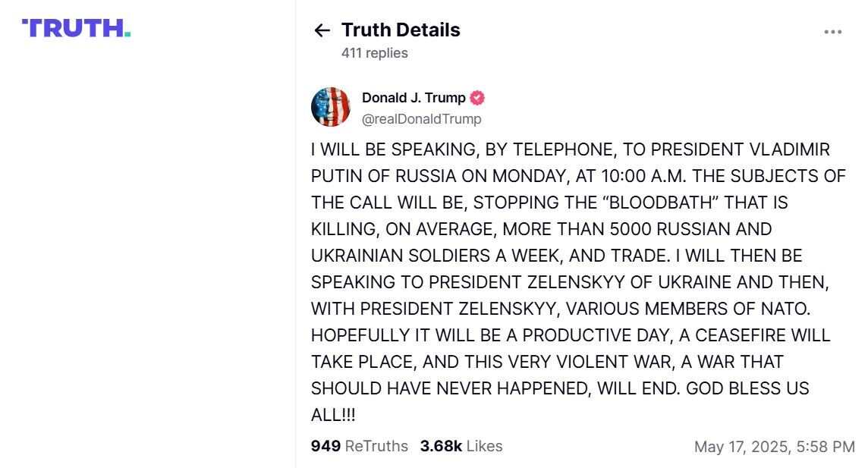
Task: Click the Truth Details heading
Action: tap(401, 30)
